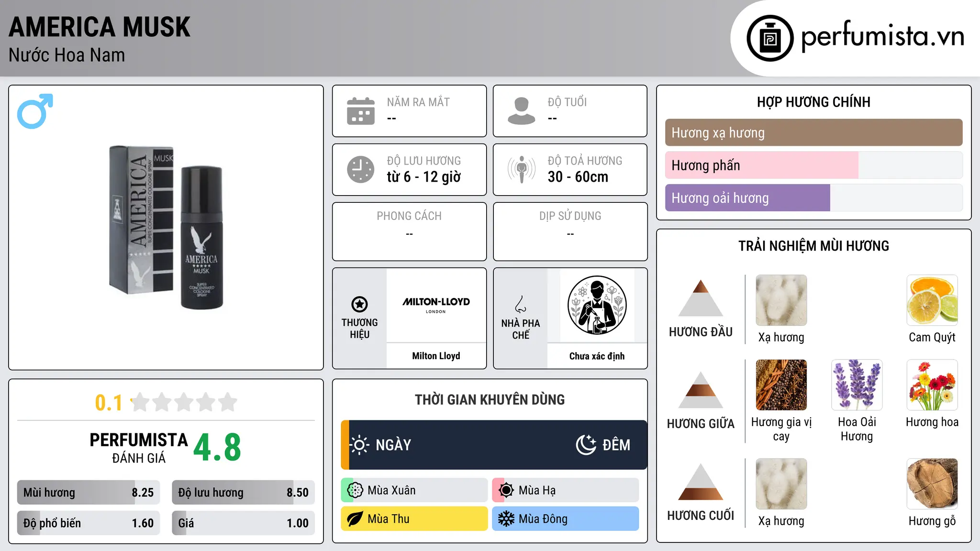
Task: Click the sun icon for Mùa Hạ
Action: (x=506, y=490)
